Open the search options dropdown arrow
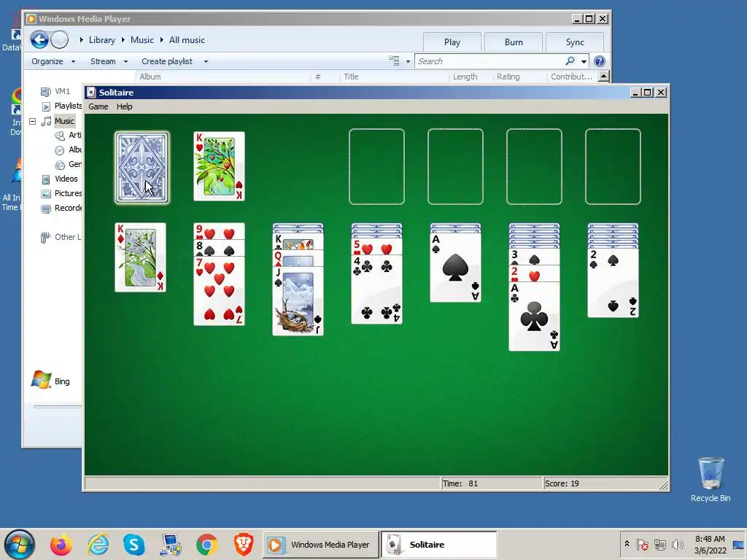 (x=584, y=61)
